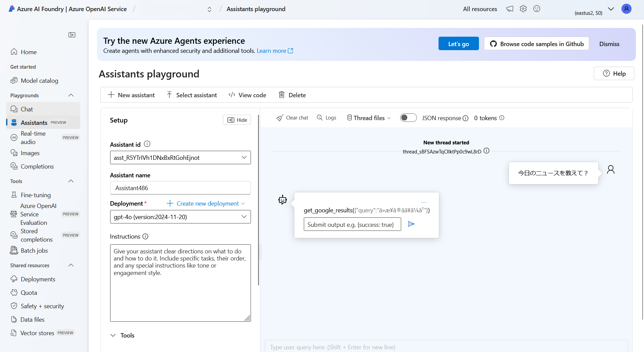The width and height of the screenshot is (644, 352).
Task: Browse code samples in Github
Action: pos(537,43)
